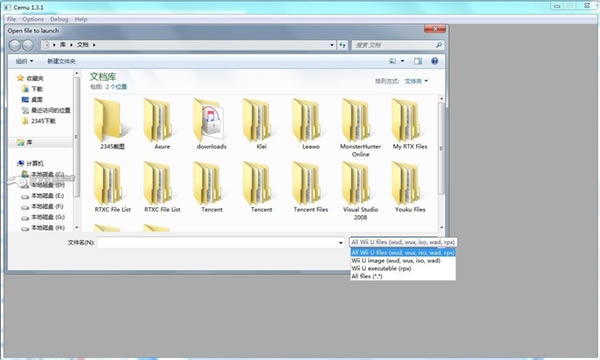Click the Help question mark icon
Image resolution: width=600 pixels, height=360 pixels.
[434, 61]
